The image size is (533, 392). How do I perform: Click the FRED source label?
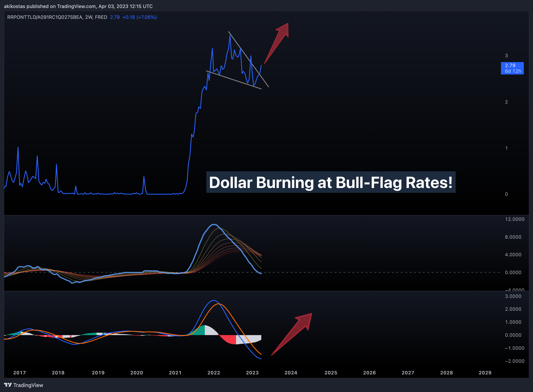[101, 17]
